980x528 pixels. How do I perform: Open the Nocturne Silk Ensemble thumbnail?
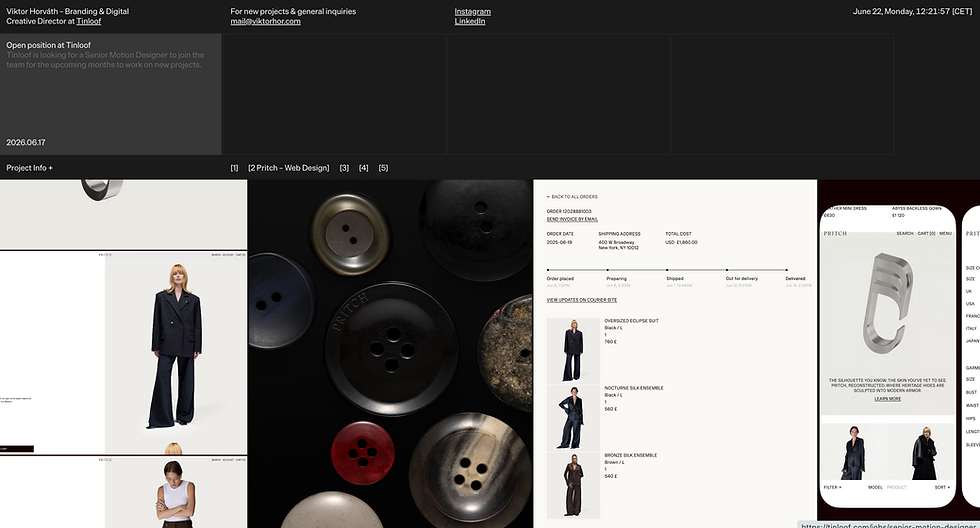tap(573, 417)
